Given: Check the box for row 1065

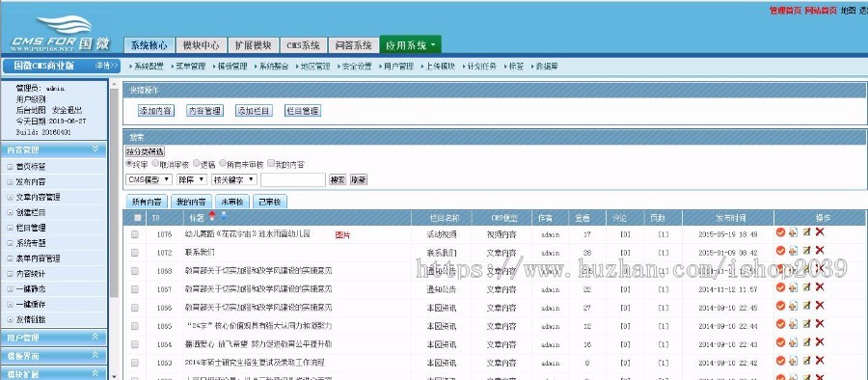Looking at the screenshot, I should tap(135, 326).
